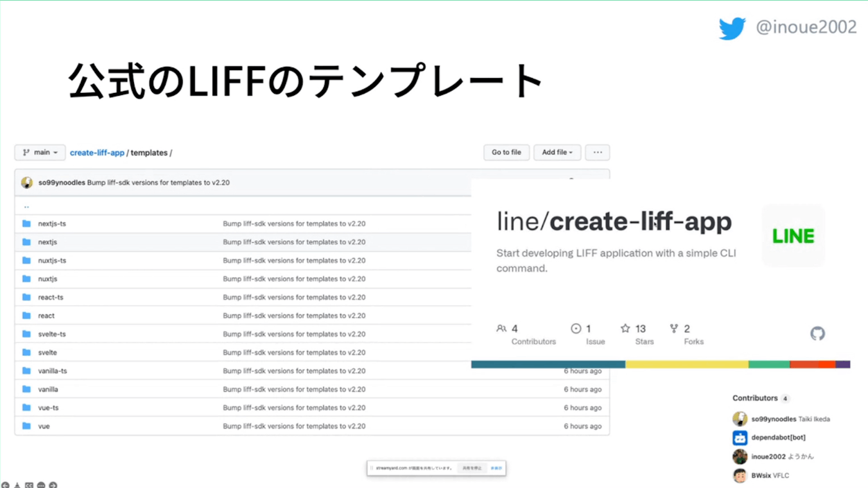This screenshot has height=488, width=868.
Task: Open the Twitter bird icon
Action: click(732, 29)
